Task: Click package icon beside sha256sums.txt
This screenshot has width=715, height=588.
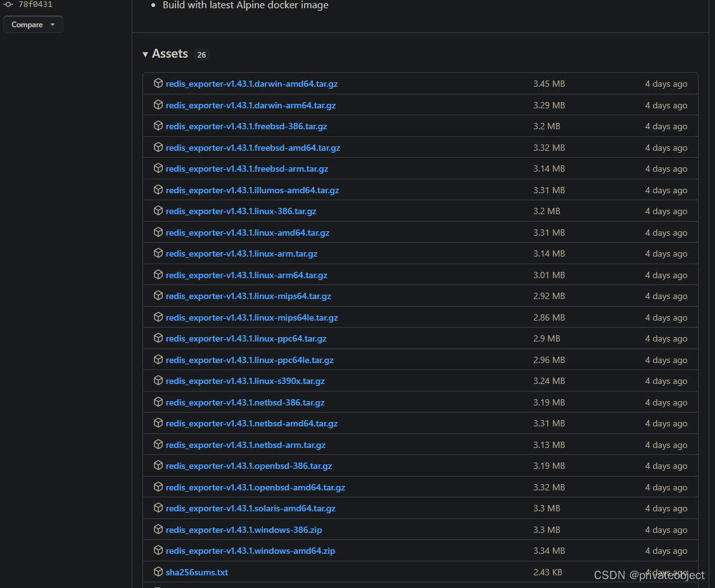Action: pyautogui.click(x=158, y=571)
